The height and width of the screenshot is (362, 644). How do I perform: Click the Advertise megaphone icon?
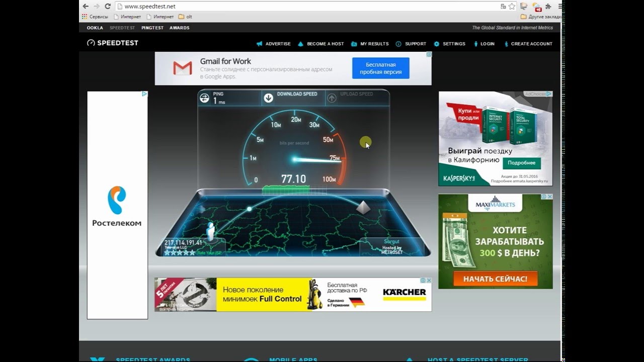click(x=260, y=44)
